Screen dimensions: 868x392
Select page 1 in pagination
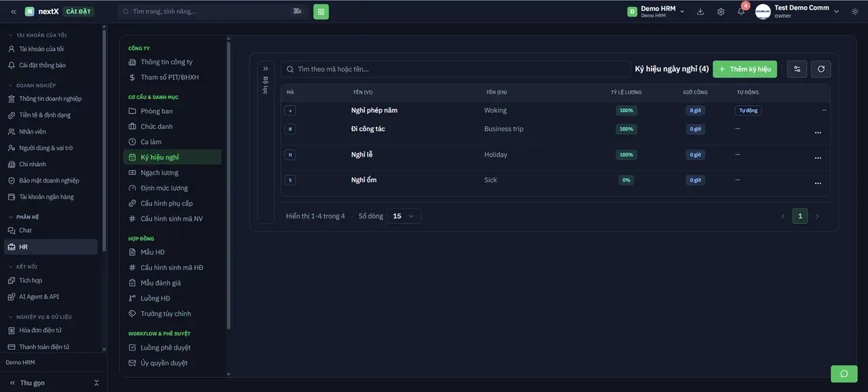point(800,216)
